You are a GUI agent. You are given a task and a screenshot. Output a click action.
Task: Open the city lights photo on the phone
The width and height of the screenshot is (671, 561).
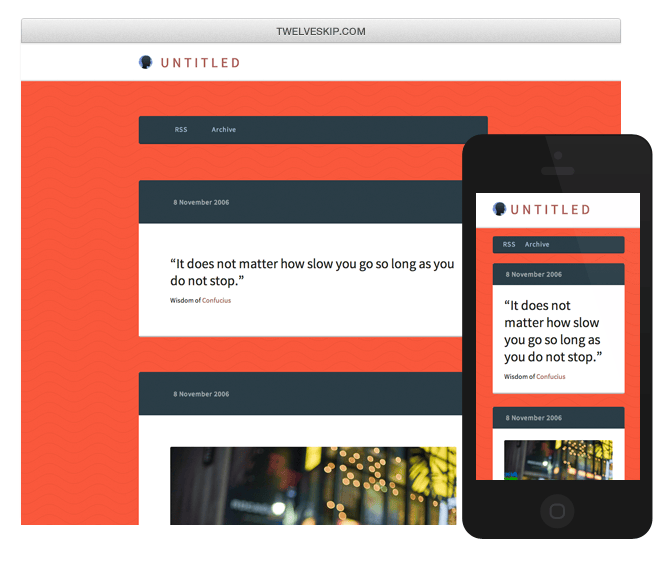click(558, 460)
